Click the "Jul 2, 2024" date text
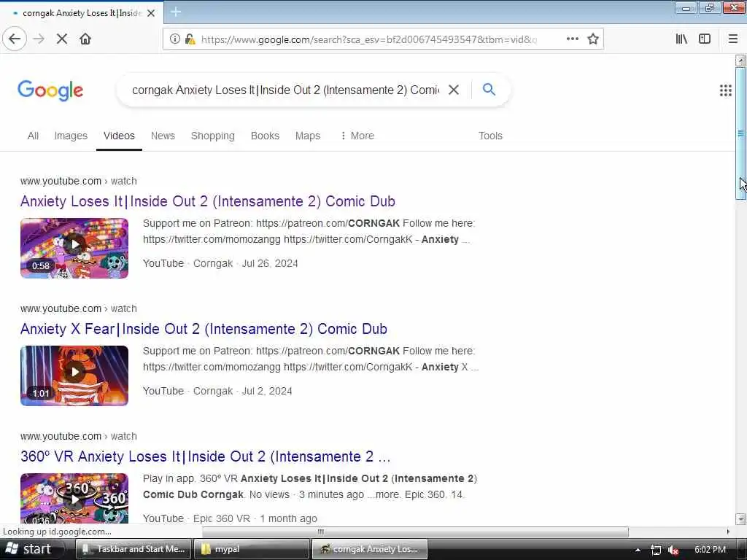 267,391
